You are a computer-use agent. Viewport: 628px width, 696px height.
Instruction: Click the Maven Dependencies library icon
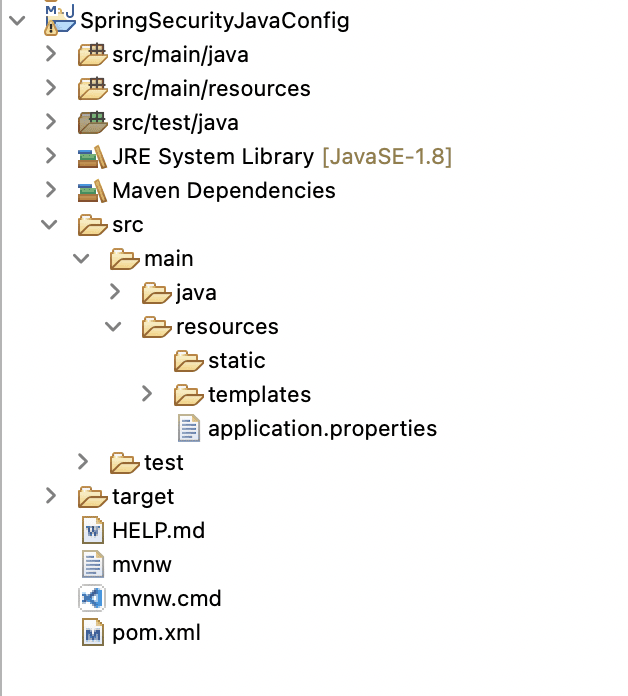tap(92, 190)
